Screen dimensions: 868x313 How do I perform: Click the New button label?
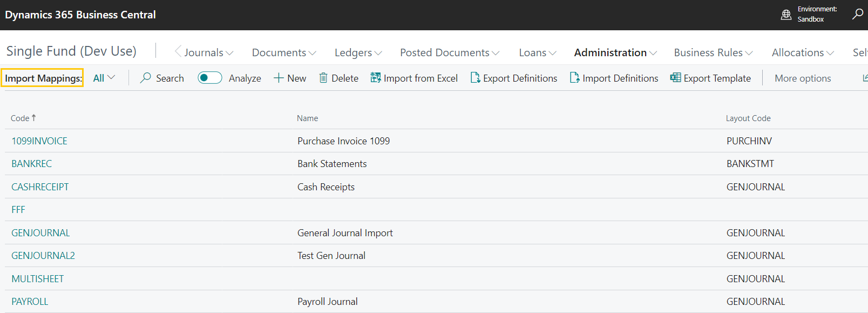pos(296,78)
